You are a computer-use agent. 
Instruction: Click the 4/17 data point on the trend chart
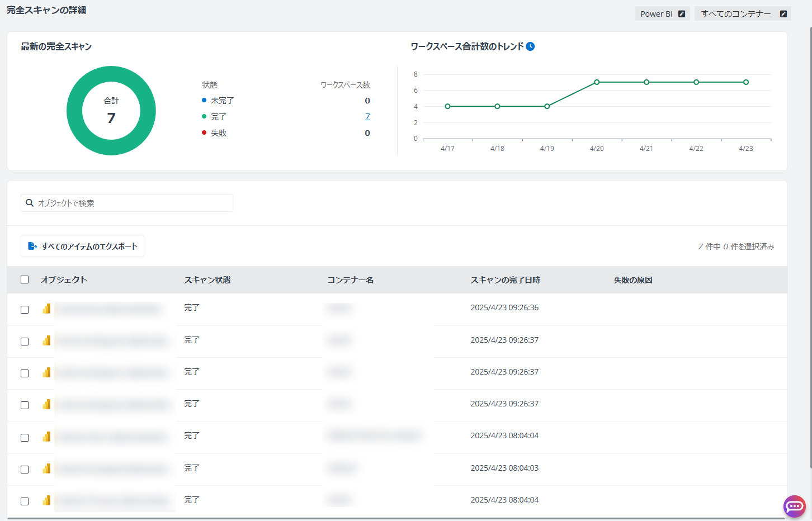[x=447, y=106]
